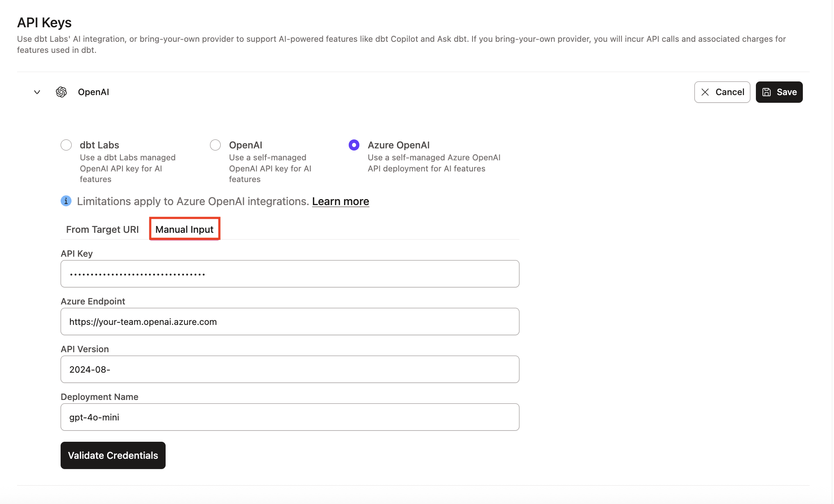
Task: Click the OpenAI provider name label
Action: (93, 92)
